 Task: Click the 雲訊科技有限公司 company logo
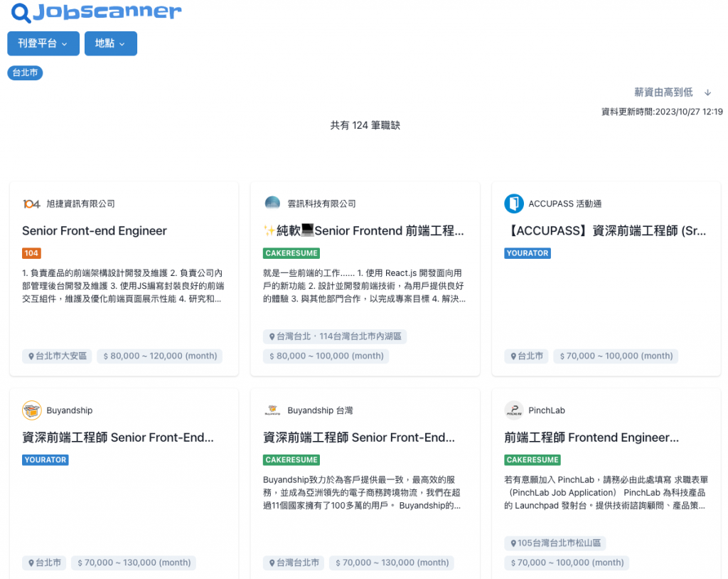(x=272, y=203)
